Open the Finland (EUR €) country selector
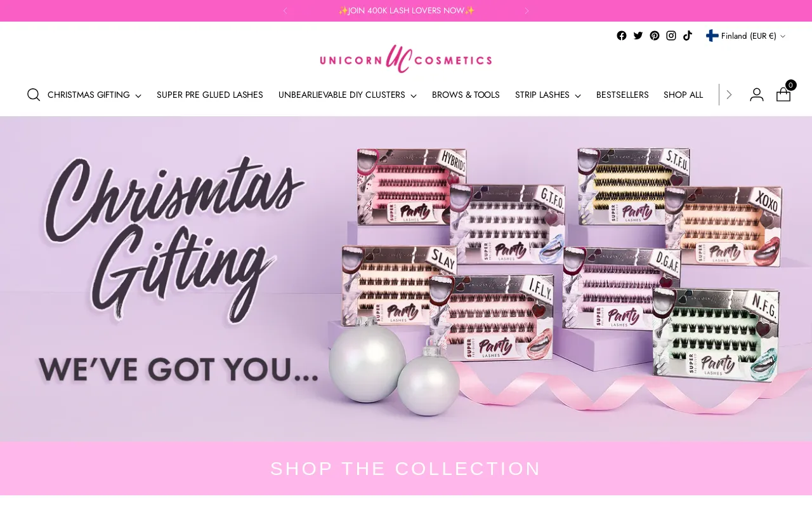 (745, 36)
